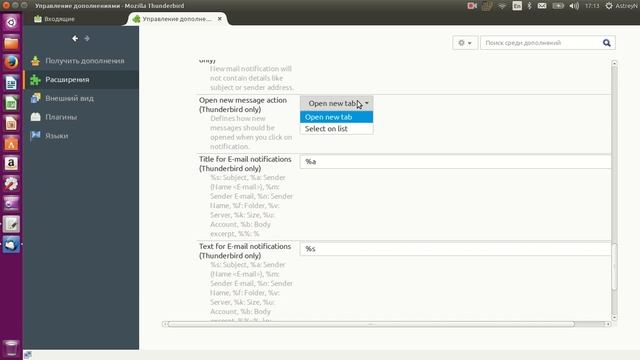Image resolution: width=640 pixels, height=360 pixels.
Task: Click the search magnifier icon
Action: click(607, 43)
